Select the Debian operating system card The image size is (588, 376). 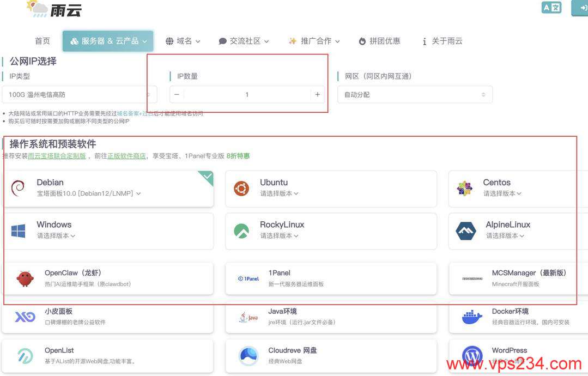click(x=108, y=189)
